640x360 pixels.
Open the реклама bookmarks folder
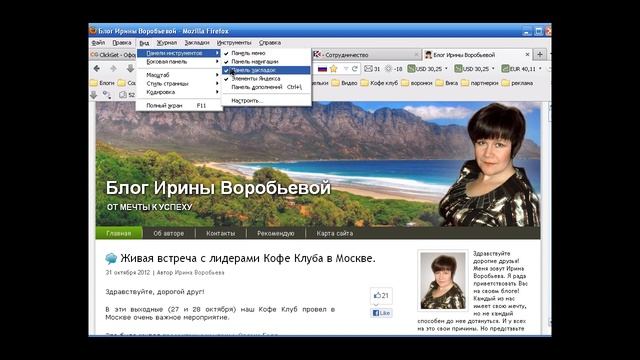(x=517, y=83)
